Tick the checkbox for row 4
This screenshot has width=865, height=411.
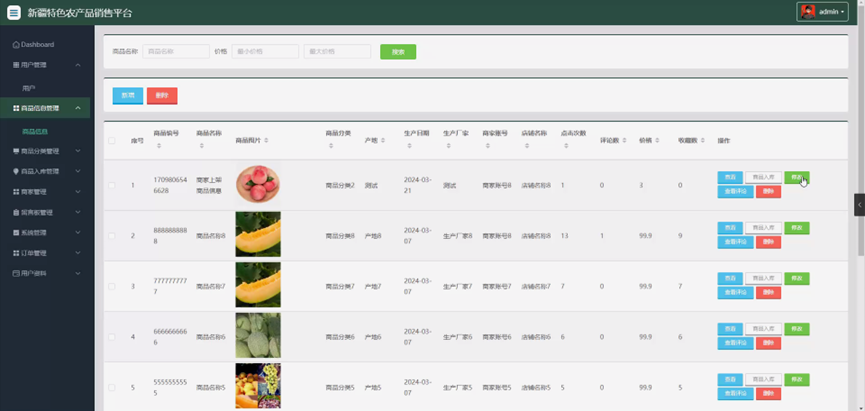point(111,337)
